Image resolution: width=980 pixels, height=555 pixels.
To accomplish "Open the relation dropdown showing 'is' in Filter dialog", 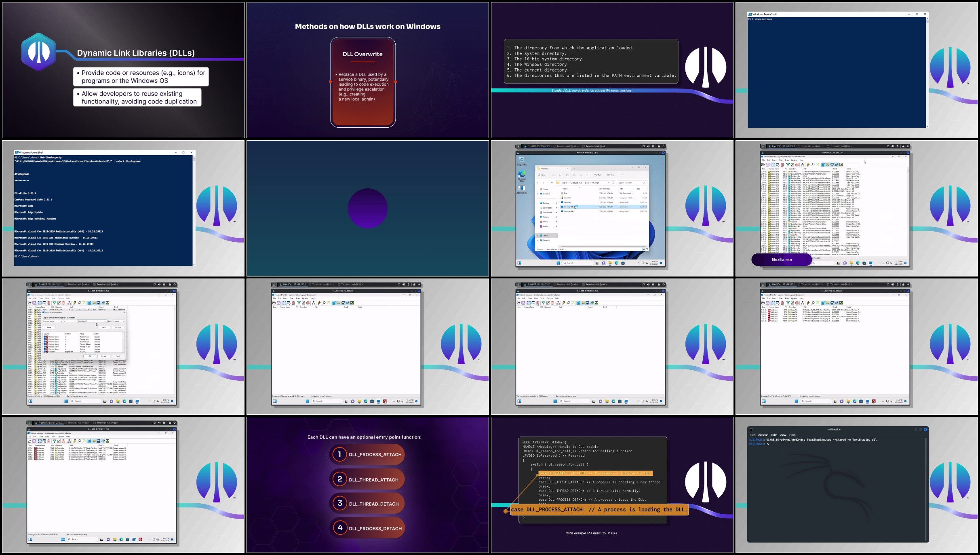I will pyautogui.click(x=70, y=321).
